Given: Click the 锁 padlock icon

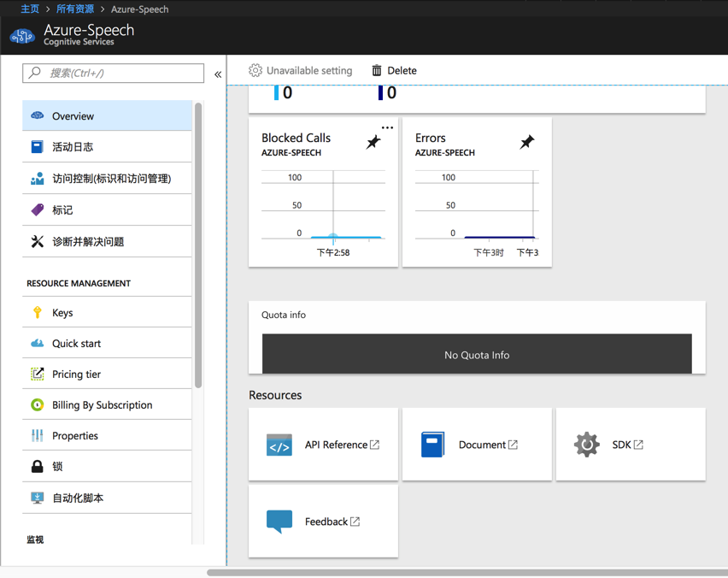Looking at the screenshot, I should [37, 466].
